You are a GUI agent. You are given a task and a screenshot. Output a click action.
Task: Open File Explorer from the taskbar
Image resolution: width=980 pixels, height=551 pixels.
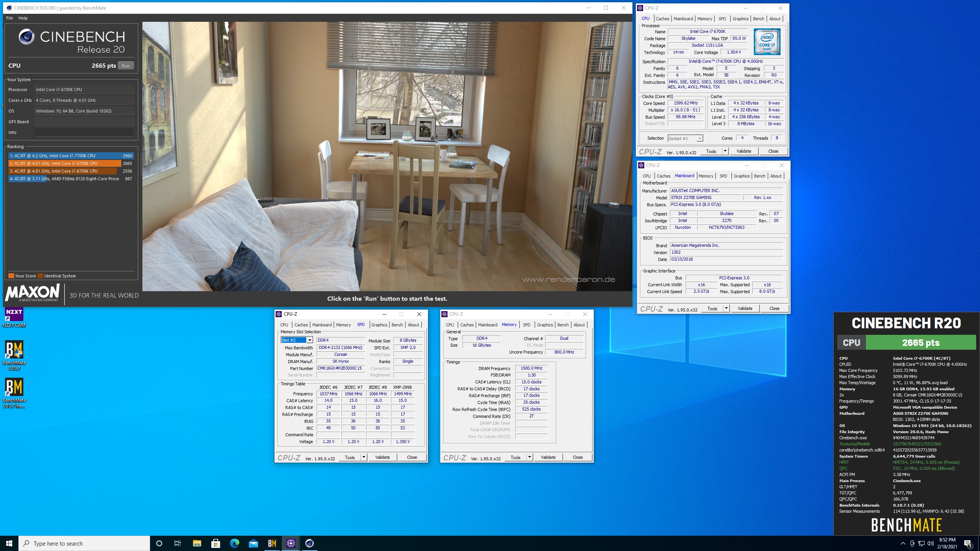click(197, 543)
